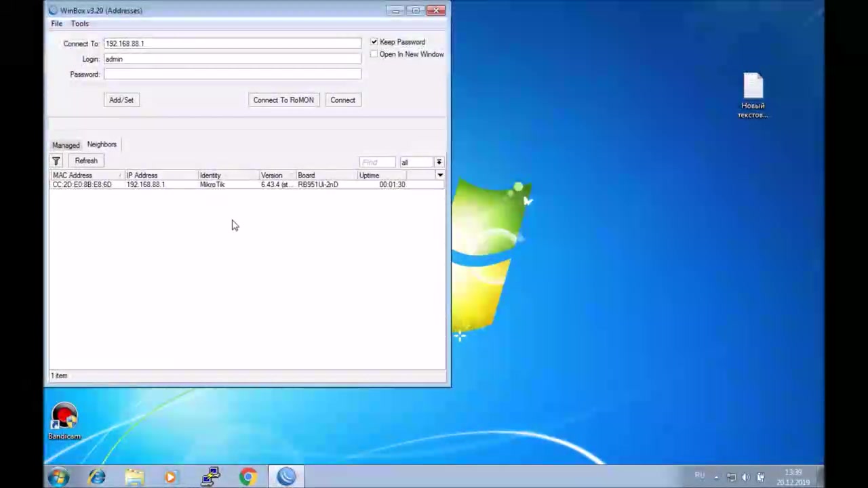868x488 pixels.
Task: Open Google Chrome from the taskbar
Action: (248, 477)
